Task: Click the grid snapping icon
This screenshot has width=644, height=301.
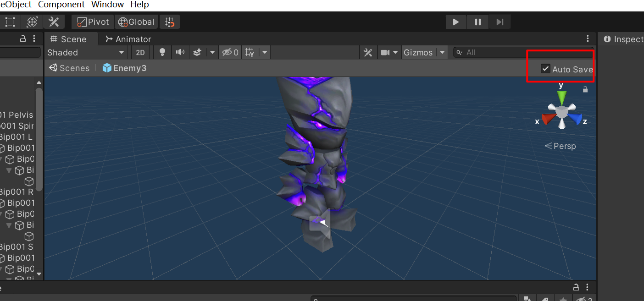Action: (x=170, y=22)
